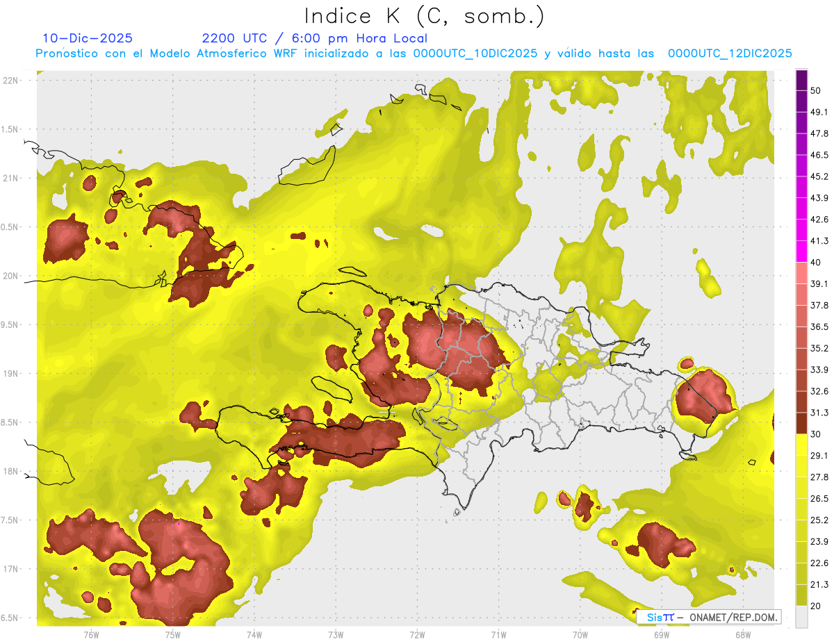Click the longitude label "73W"
Screen dimensions: 834x644
tap(336, 635)
